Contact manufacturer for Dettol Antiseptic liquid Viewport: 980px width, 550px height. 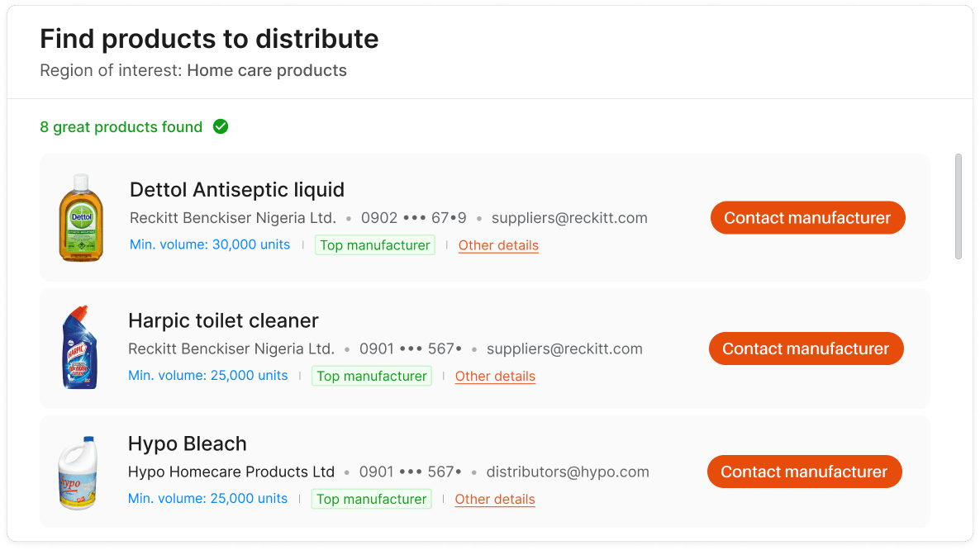click(x=807, y=218)
